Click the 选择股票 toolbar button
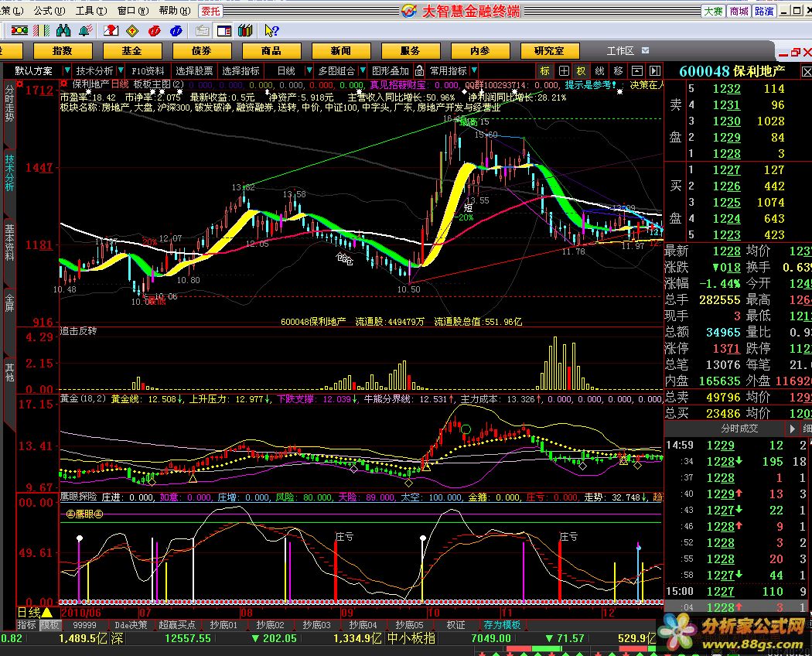 click(194, 71)
